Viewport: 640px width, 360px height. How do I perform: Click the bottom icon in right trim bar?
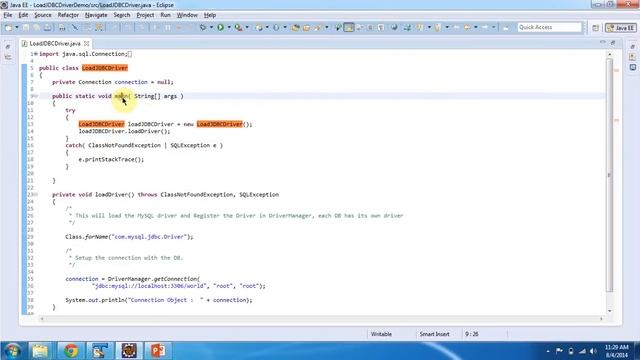[x=633, y=67]
